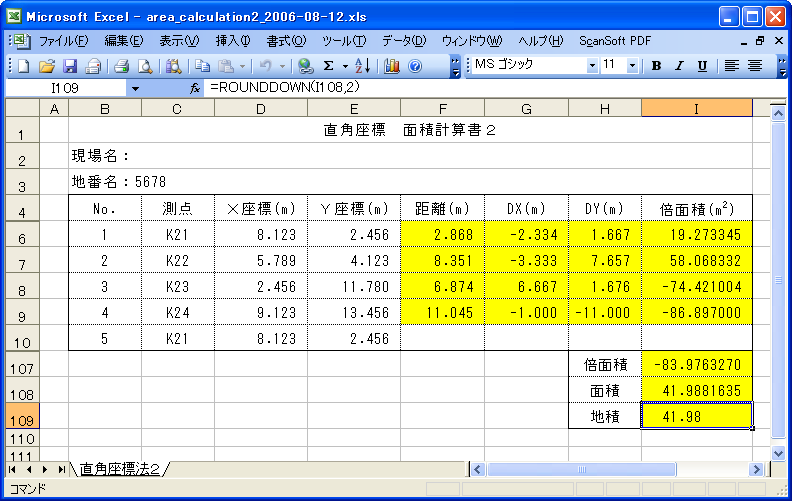Screen dimensions: 792x501
Task: Click vertical scrollbar up arrow
Action: pyautogui.click(x=778, y=113)
